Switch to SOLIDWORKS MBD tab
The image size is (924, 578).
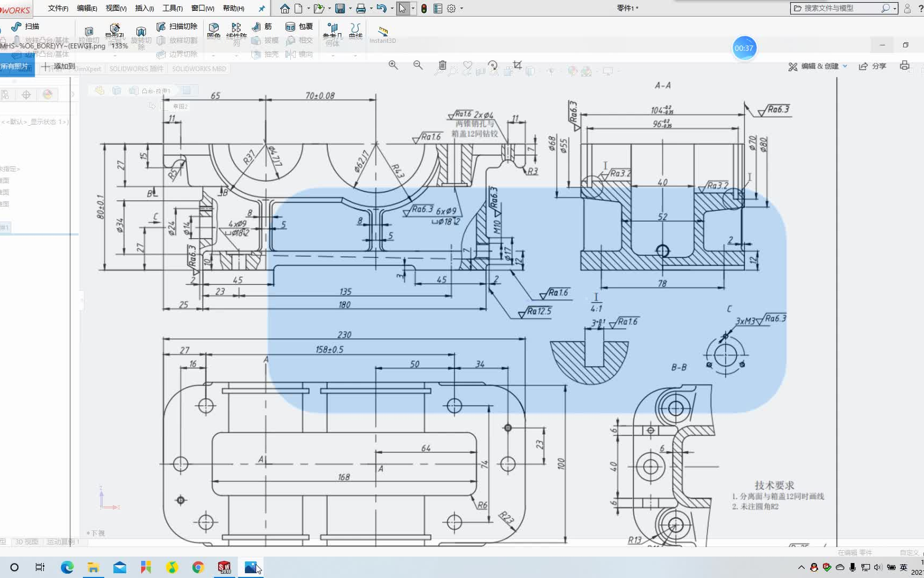(199, 69)
